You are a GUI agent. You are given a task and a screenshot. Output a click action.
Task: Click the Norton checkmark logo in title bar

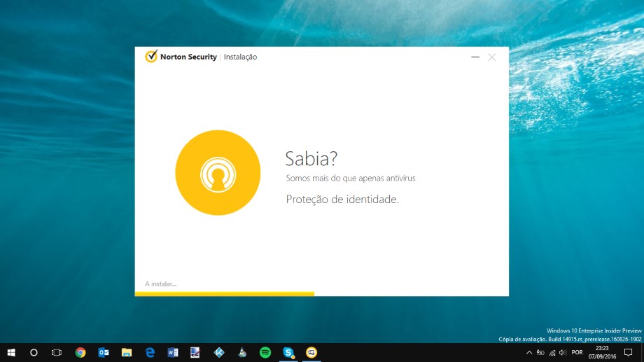[150, 57]
